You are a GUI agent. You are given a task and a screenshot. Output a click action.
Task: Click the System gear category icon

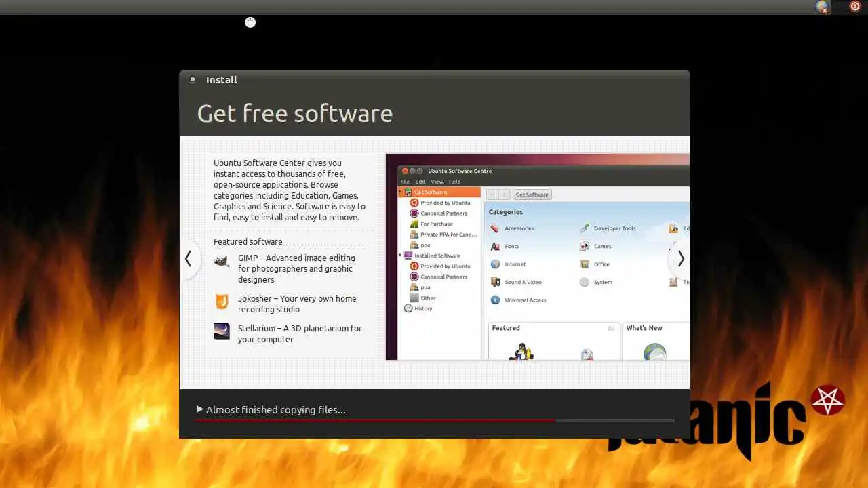coord(585,282)
